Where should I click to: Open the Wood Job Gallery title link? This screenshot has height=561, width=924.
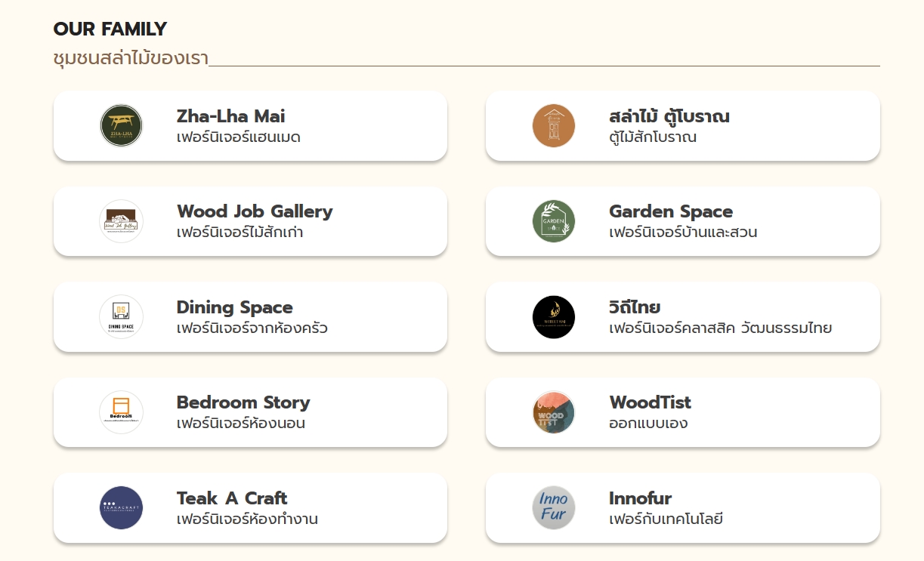pyautogui.click(x=255, y=211)
